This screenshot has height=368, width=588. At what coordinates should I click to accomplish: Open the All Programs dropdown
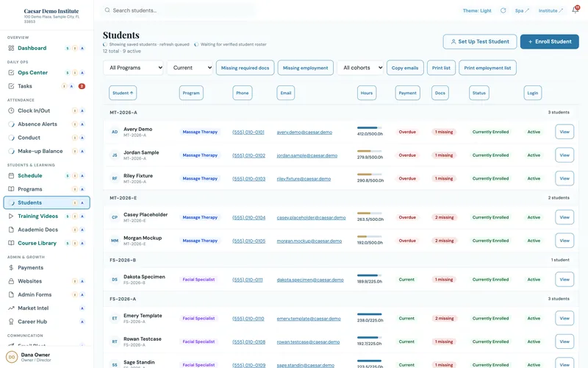pos(133,68)
